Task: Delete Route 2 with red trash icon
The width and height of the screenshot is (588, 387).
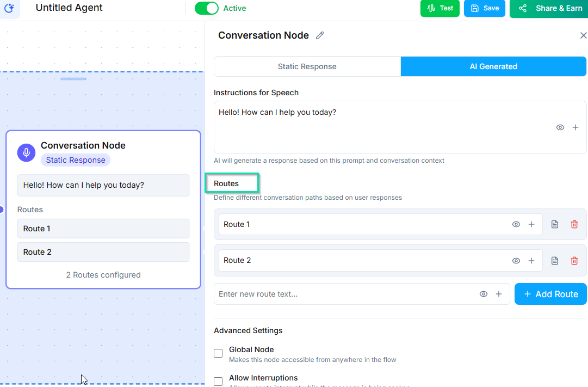Action: (x=574, y=261)
